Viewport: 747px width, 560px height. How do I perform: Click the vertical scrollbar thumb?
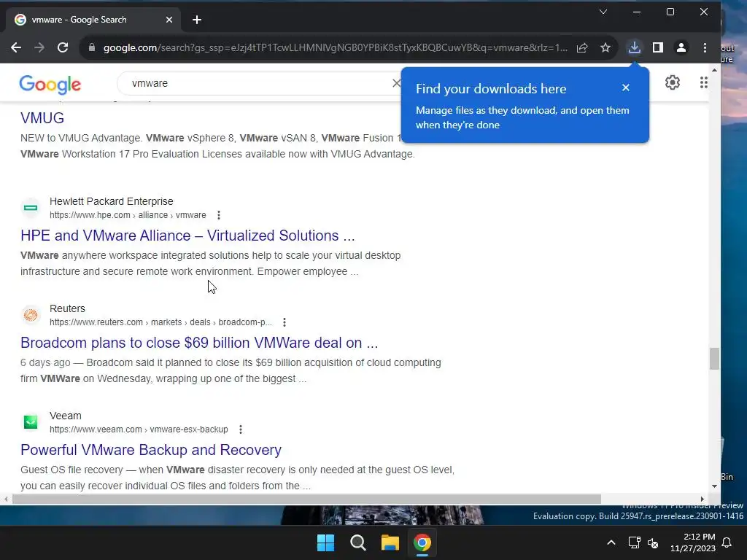(714, 359)
